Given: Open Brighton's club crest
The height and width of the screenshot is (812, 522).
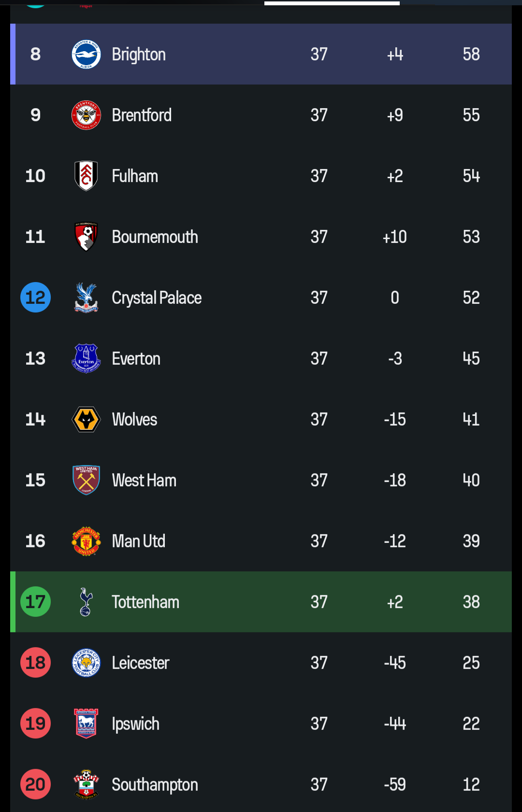Looking at the screenshot, I should click(86, 54).
